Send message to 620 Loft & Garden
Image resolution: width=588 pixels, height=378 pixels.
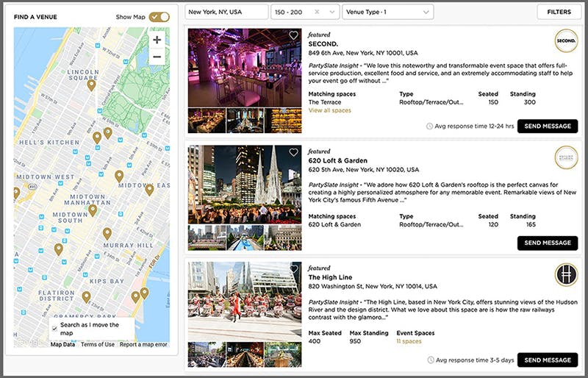547,243
